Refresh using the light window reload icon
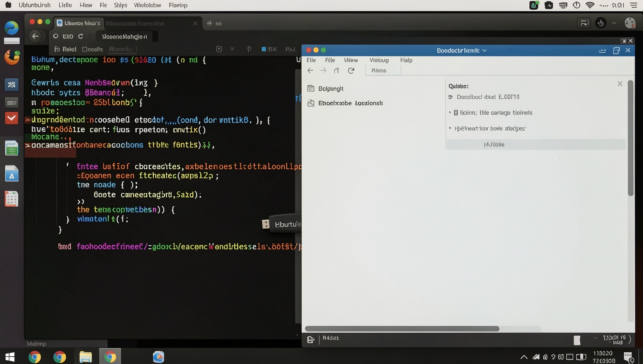This screenshot has height=364, width=643. click(351, 70)
